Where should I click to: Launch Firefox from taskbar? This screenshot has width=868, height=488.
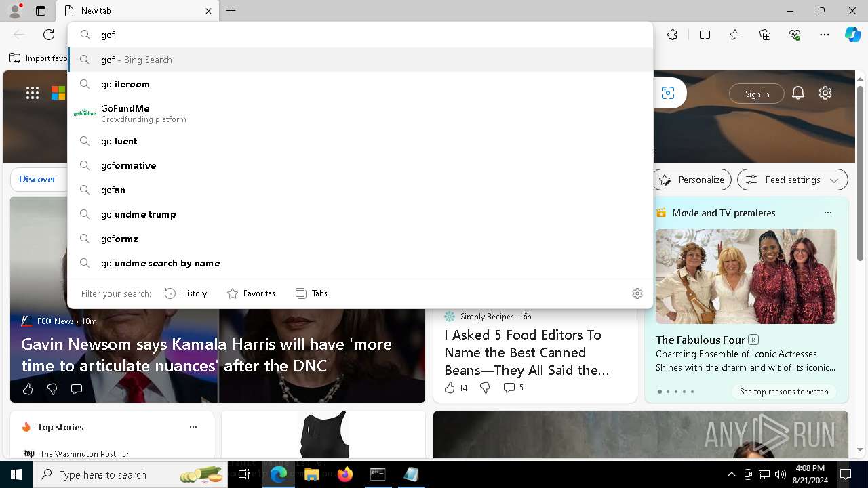click(x=344, y=474)
